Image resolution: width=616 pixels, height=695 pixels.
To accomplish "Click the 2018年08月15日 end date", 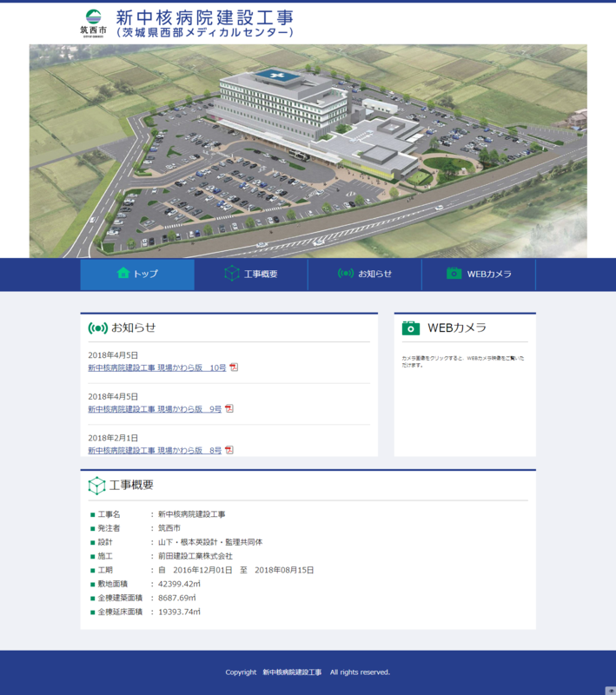I will (284, 570).
